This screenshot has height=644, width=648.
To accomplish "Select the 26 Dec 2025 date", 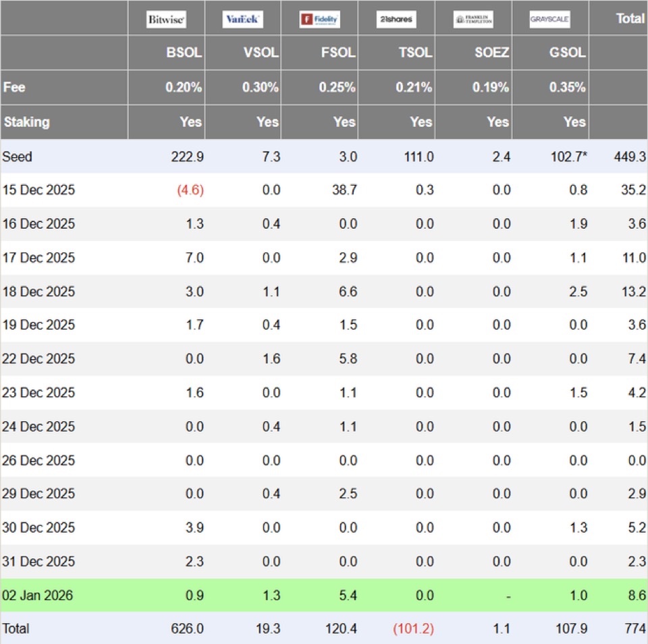I will click(38, 460).
